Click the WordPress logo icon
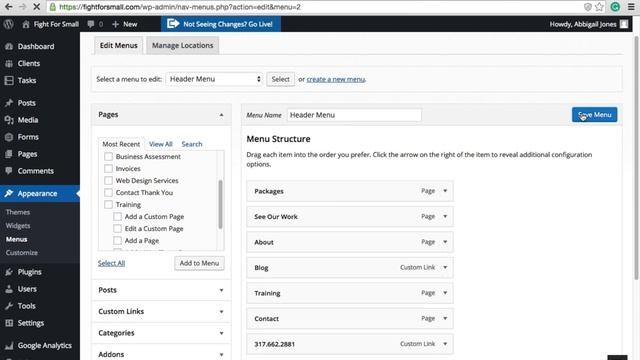The image size is (640, 360). click(9, 24)
